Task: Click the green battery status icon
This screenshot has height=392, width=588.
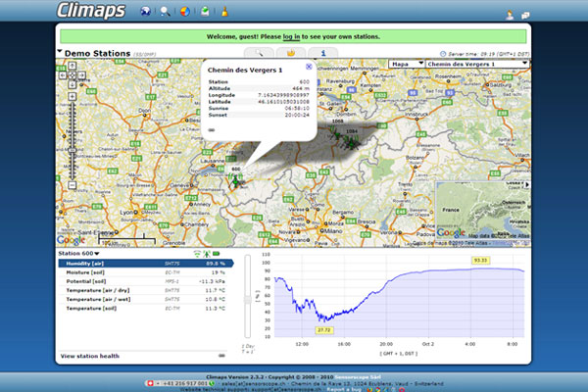Action: 217,254
